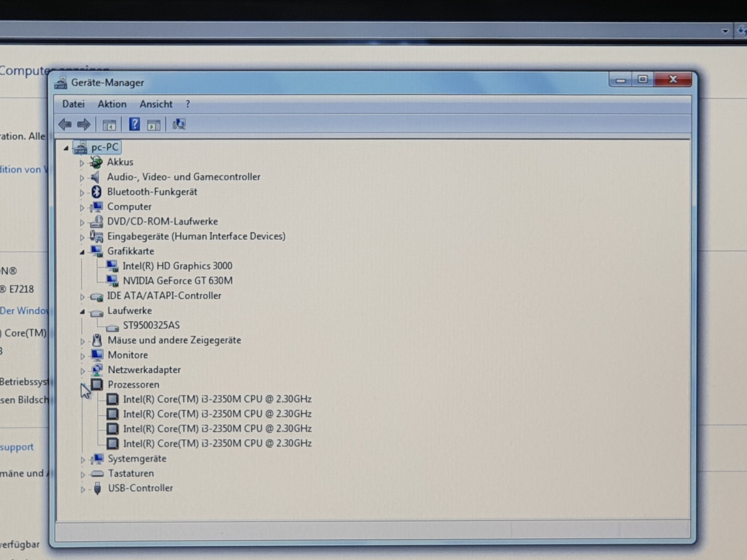This screenshot has width=747, height=560.
Task: Click the USB-Controller plug icon
Action: 97,488
